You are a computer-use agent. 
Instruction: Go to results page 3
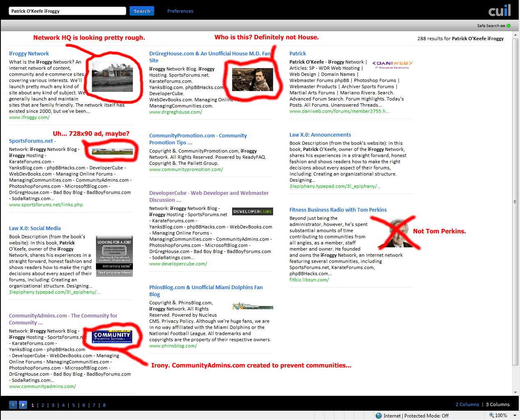(x=53, y=405)
